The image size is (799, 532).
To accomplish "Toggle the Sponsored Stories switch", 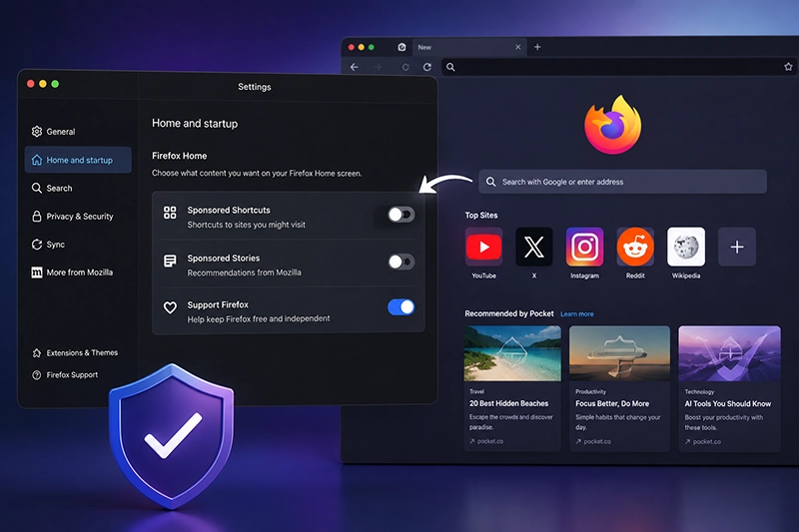I will tap(401, 262).
